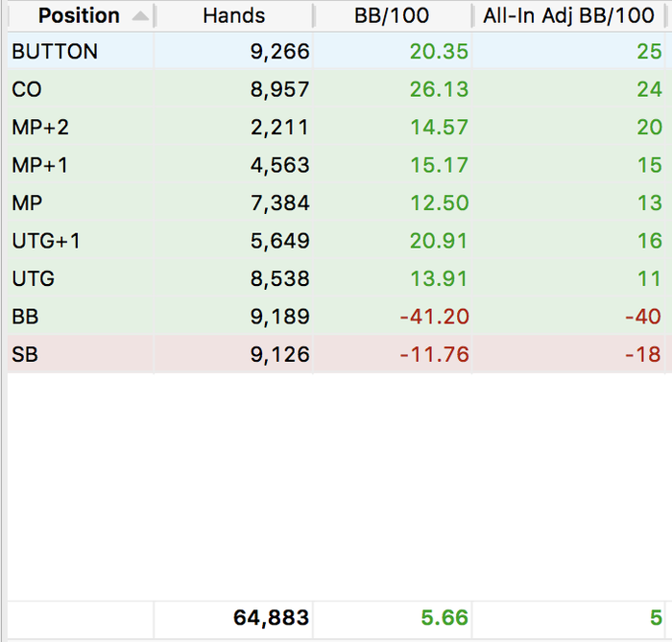Select the MP+2 position row
The width and height of the screenshot is (672, 642).
pyautogui.click(x=336, y=128)
